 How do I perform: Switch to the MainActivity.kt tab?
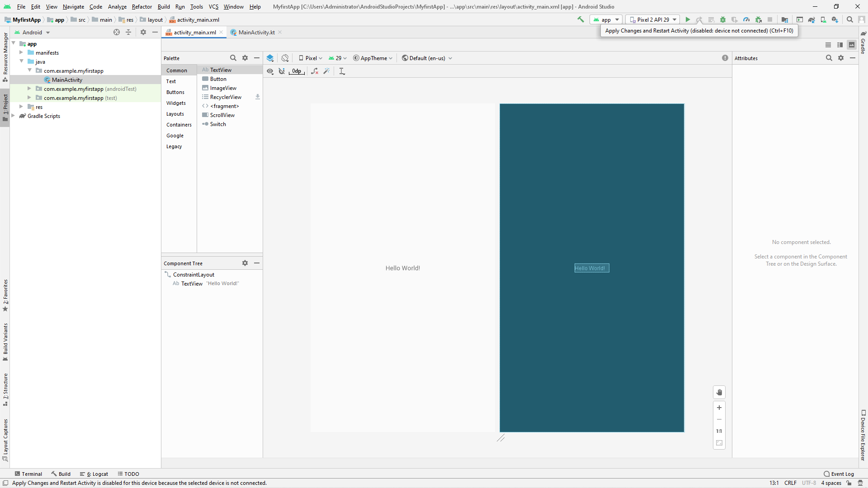pyautogui.click(x=256, y=32)
